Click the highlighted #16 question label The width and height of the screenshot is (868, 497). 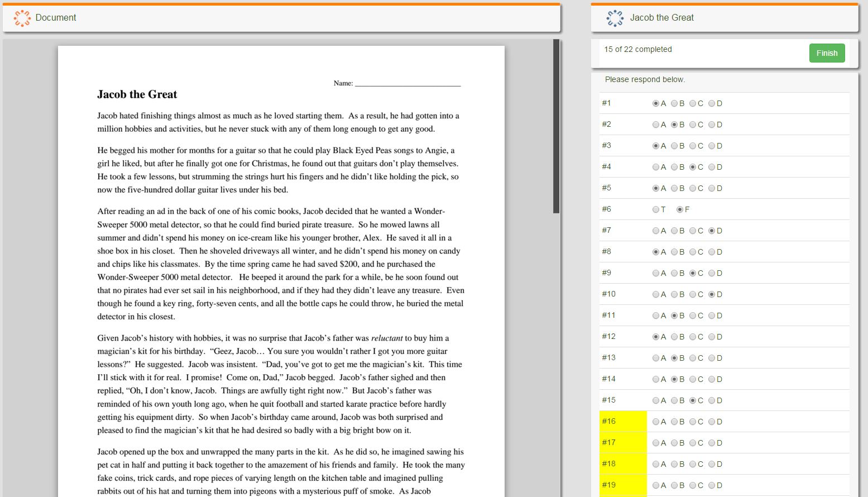pyautogui.click(x=623, y=422)
